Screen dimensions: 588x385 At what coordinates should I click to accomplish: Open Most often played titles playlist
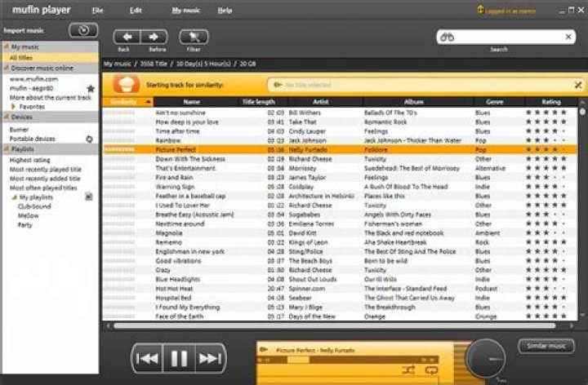(43, 188)
